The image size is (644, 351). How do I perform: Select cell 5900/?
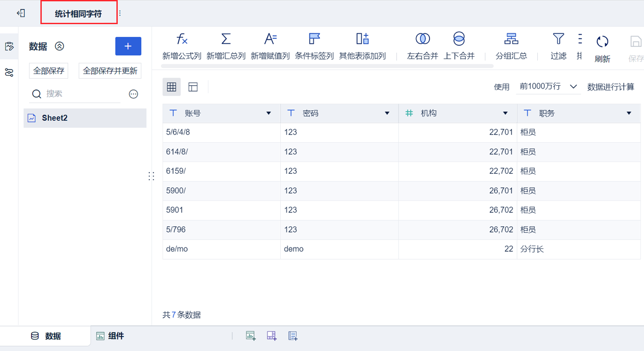point(221,191)
